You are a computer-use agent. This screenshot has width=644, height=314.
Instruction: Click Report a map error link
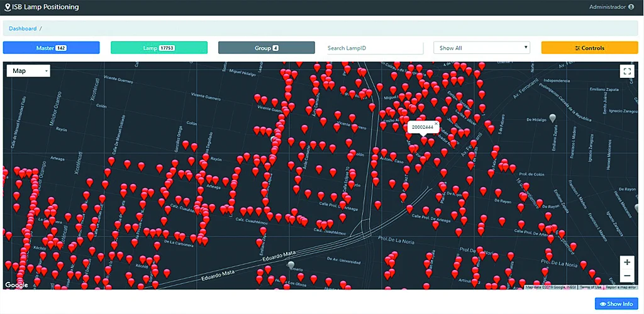[620, 287]
